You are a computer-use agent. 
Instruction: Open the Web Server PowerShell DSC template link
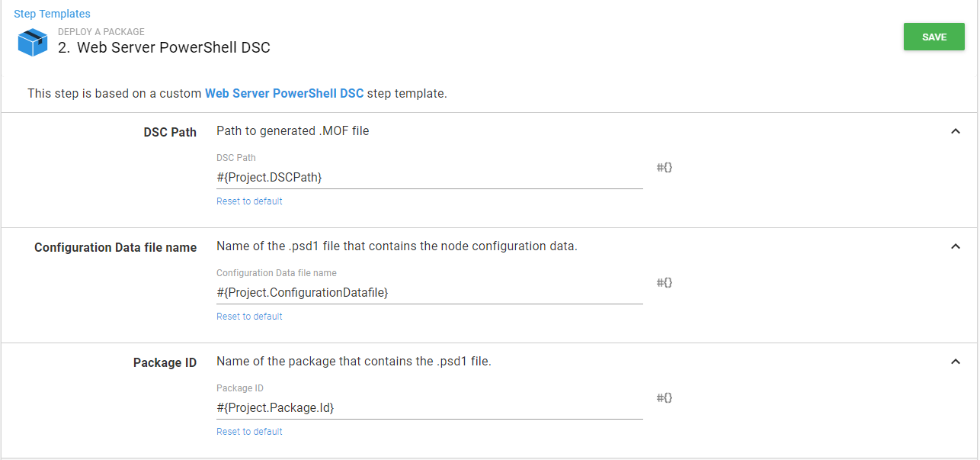pos(284,94)
